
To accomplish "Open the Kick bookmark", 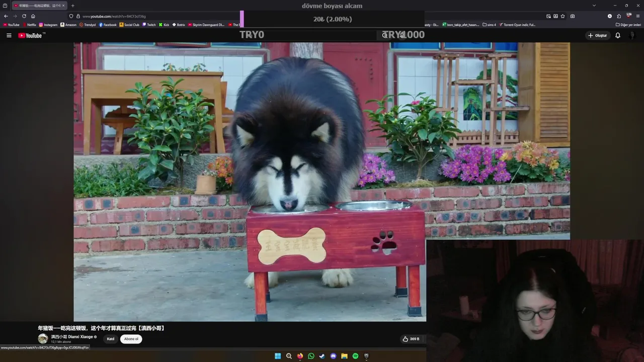I will point(164,25).
